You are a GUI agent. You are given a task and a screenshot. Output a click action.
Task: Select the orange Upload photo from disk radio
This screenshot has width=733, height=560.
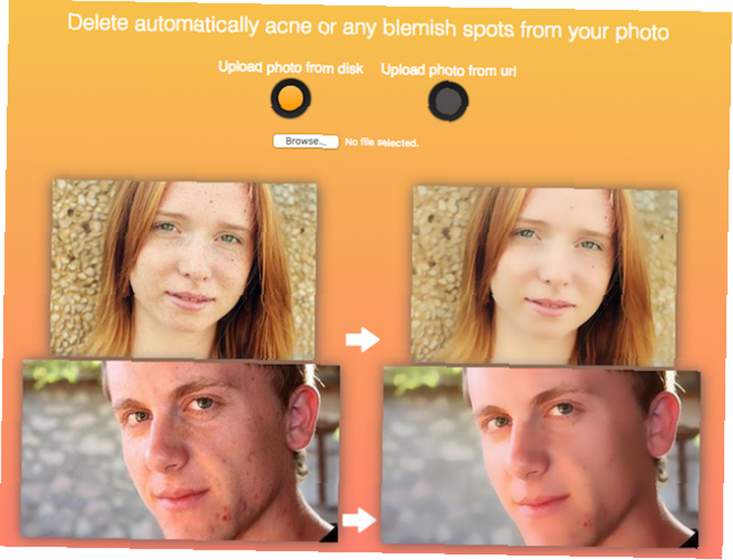tap(290, 99)
